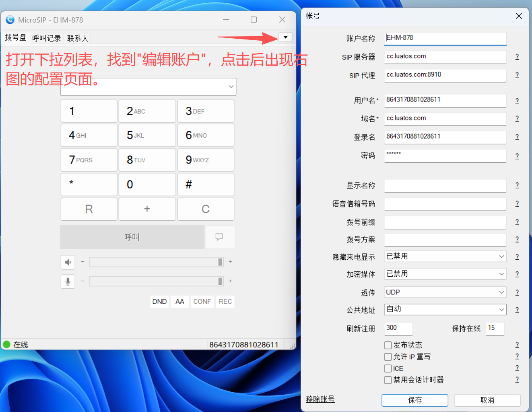Decrease microphone volume with minus sign
This screenshot has width=532, height=412.
[82, 281]
